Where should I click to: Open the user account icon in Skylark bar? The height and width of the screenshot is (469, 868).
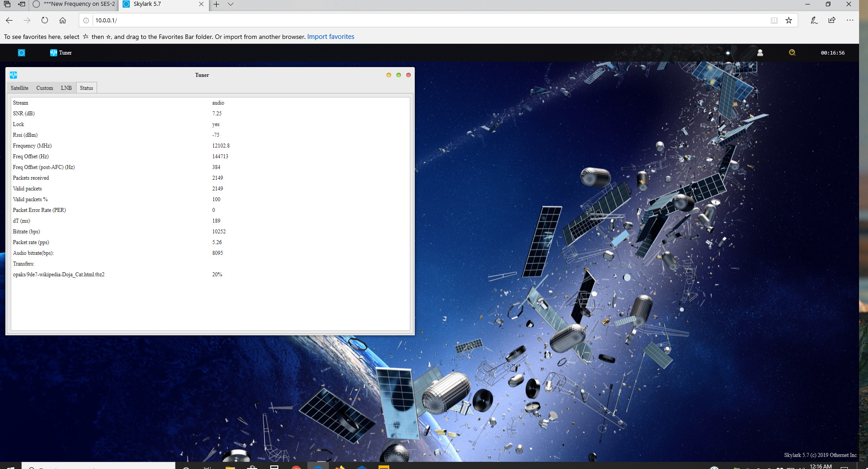tap(760, 53)
